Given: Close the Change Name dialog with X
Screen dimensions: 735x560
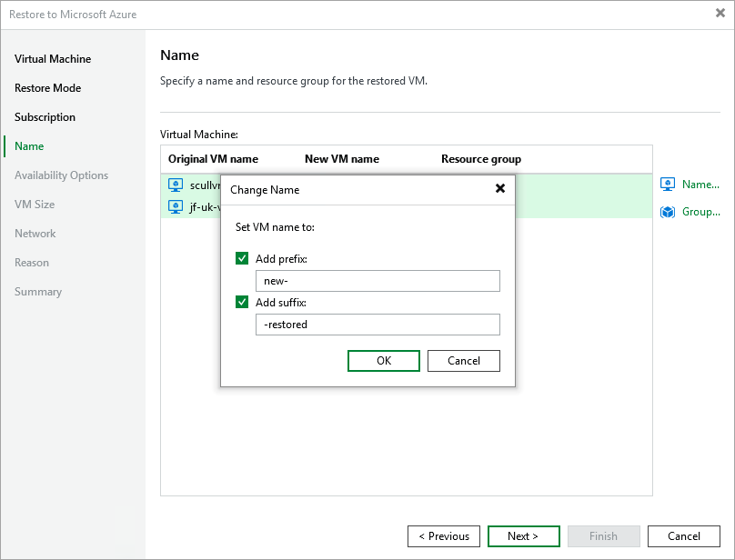Looking at the screenshot, I should (x=500, y=188).
